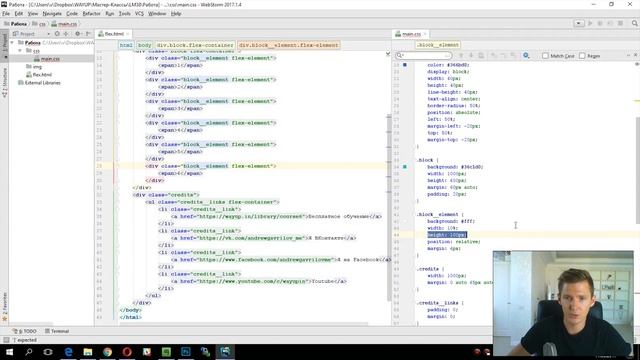Viewport: 640px width, 360px height.
Task: Enable the Regex checkbox
Action: click(x=582, y=56)
